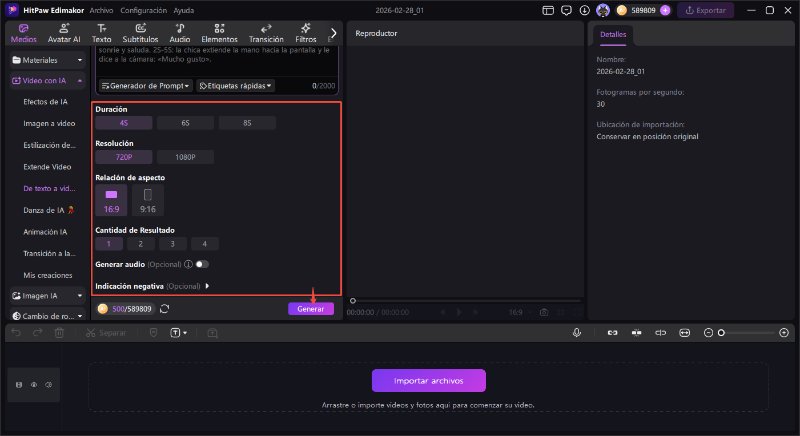Open the Generador de Prompt dropdown

[x=145, y=86]
